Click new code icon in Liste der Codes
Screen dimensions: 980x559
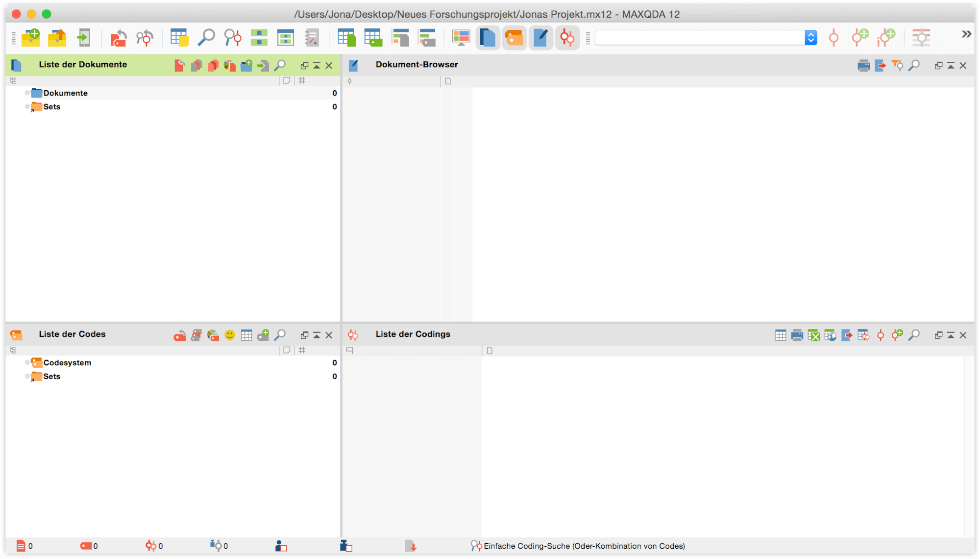(x=263, y=335)
